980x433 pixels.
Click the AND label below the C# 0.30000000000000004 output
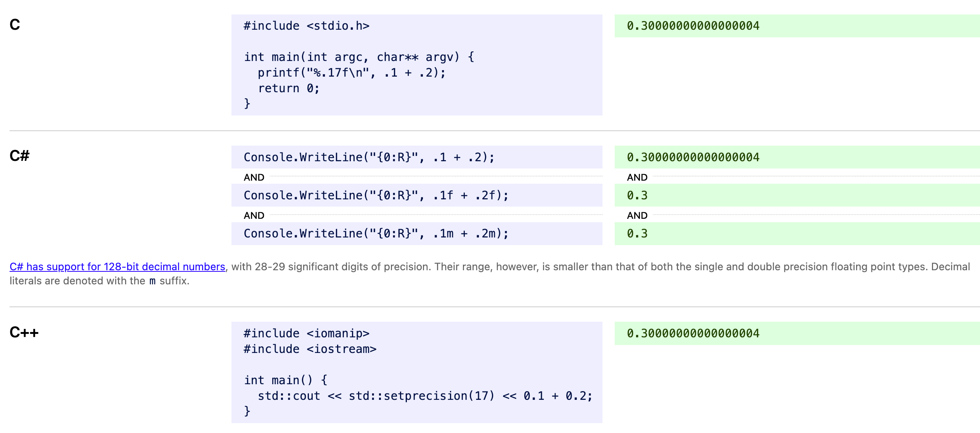(637, 177)
